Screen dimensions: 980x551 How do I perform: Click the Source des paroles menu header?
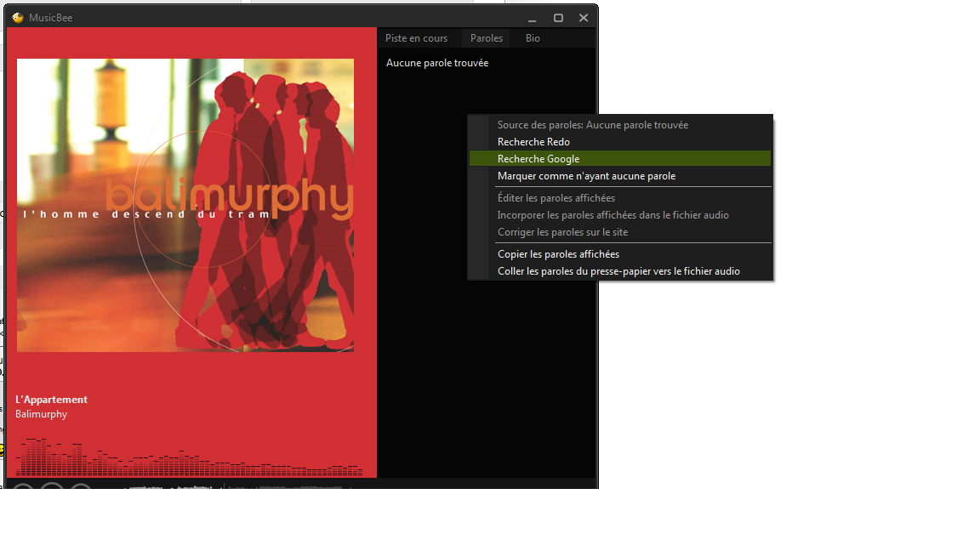[620, 125]
